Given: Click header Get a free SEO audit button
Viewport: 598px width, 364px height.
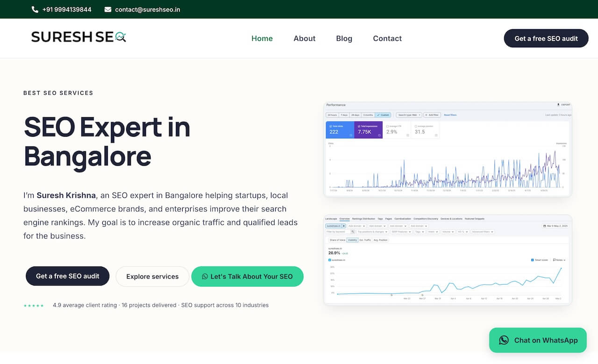Looking at the screenshot, I should click(x=546, y=38).
